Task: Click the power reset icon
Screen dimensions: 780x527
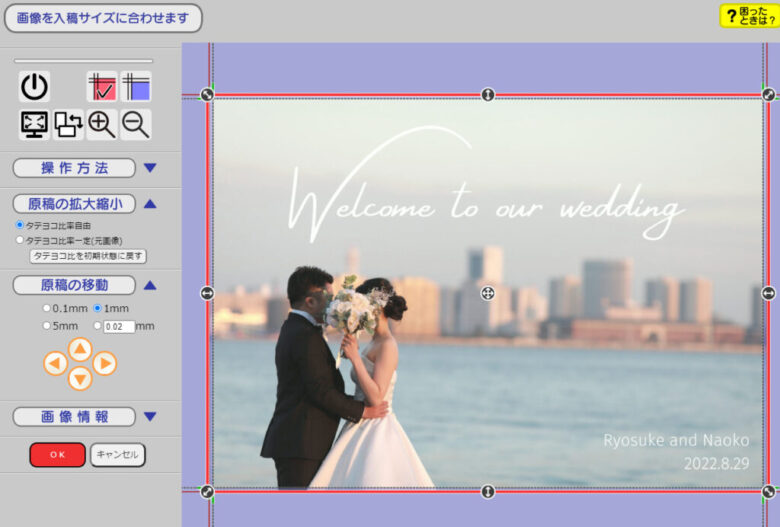Action: (x=34, y=87)
